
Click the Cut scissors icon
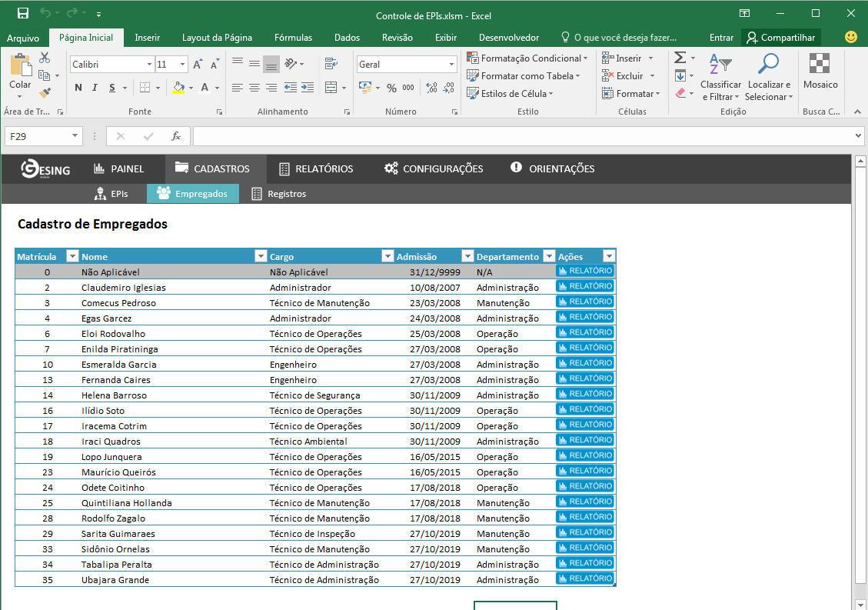pos(45,58)
